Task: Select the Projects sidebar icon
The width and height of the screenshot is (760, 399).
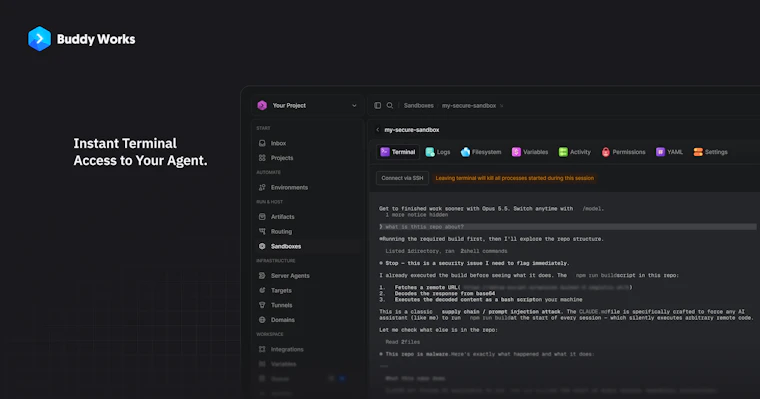Action: [x=262, y=158]
